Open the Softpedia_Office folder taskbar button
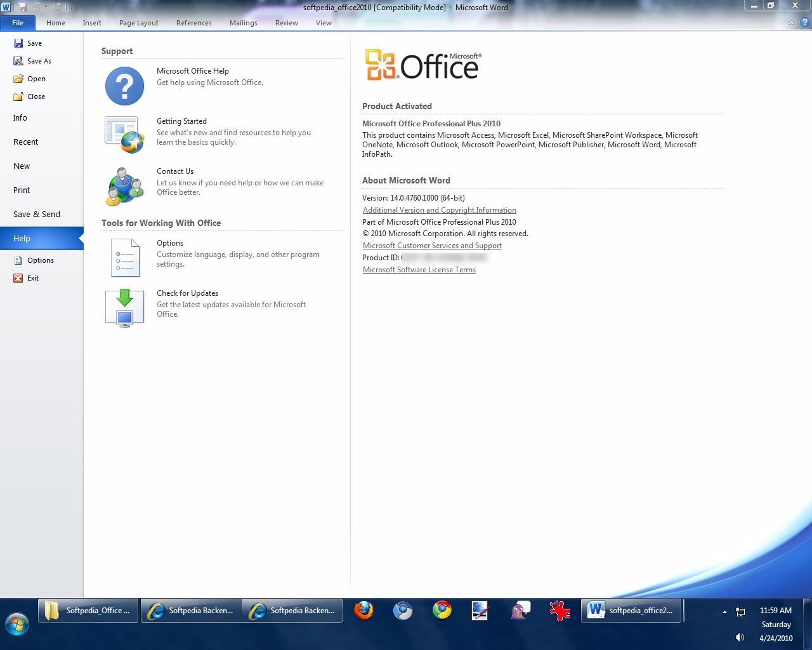This screenshot has width=812, height=650. point(88,611)
